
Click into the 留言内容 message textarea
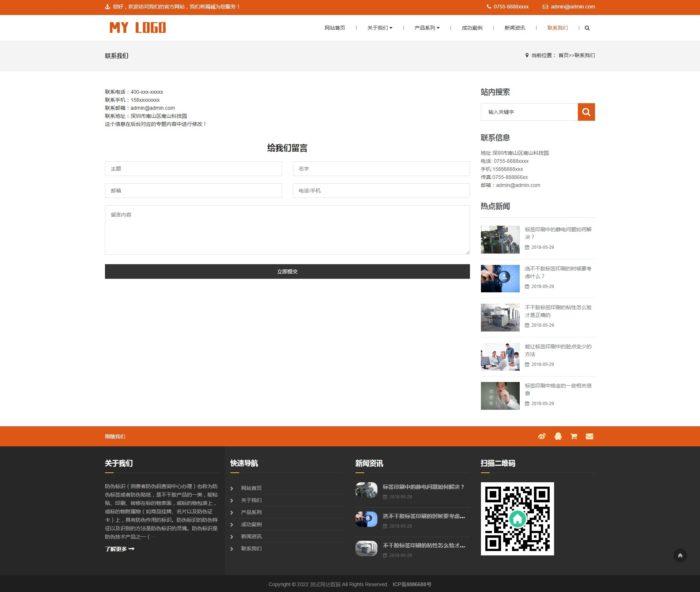pos(287,230)
